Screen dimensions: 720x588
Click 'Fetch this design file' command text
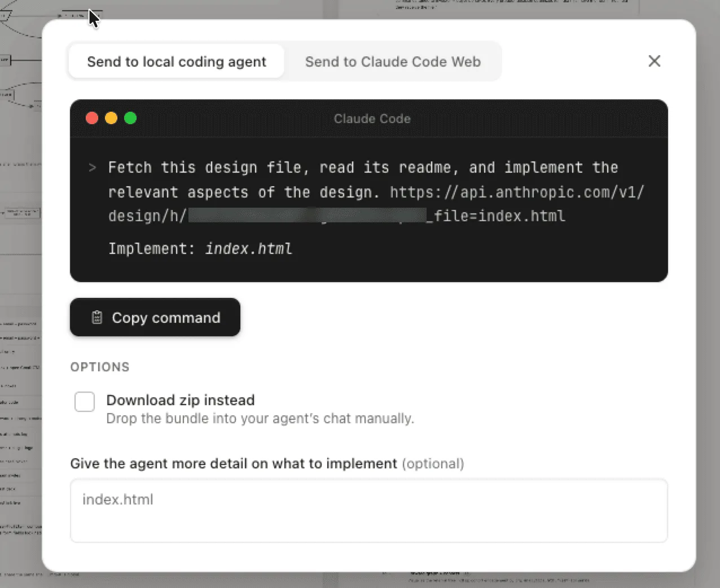click(x=208, y=168)
